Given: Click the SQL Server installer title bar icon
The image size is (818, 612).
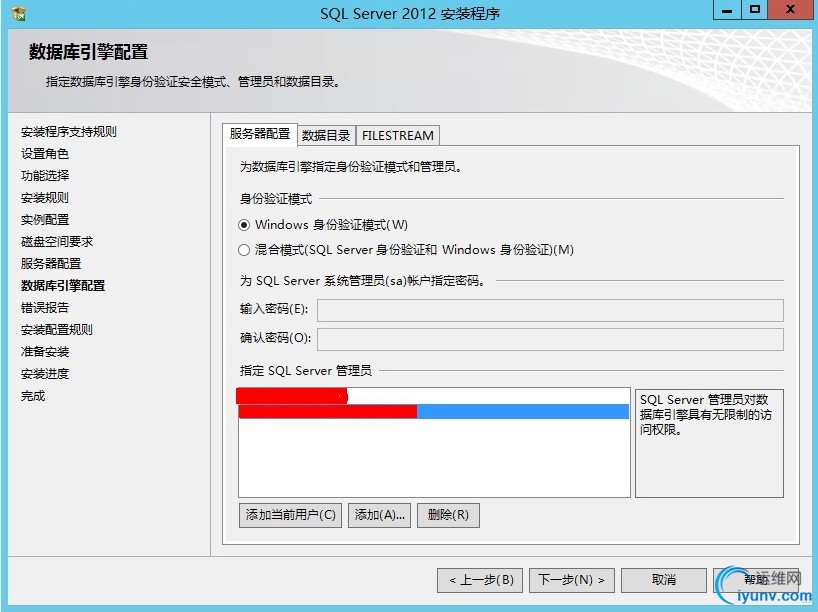Looking at the screenshot, I should (x=19, y=13).
